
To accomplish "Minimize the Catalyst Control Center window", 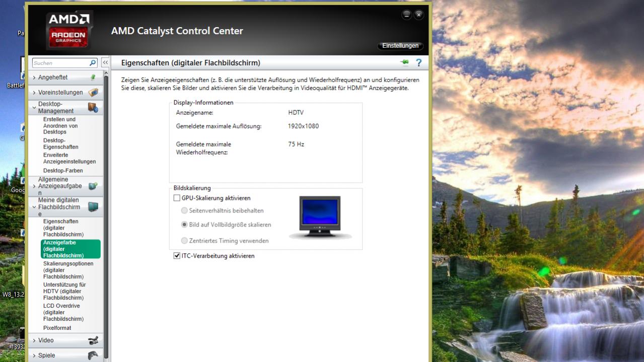I will tap(406, 15).
